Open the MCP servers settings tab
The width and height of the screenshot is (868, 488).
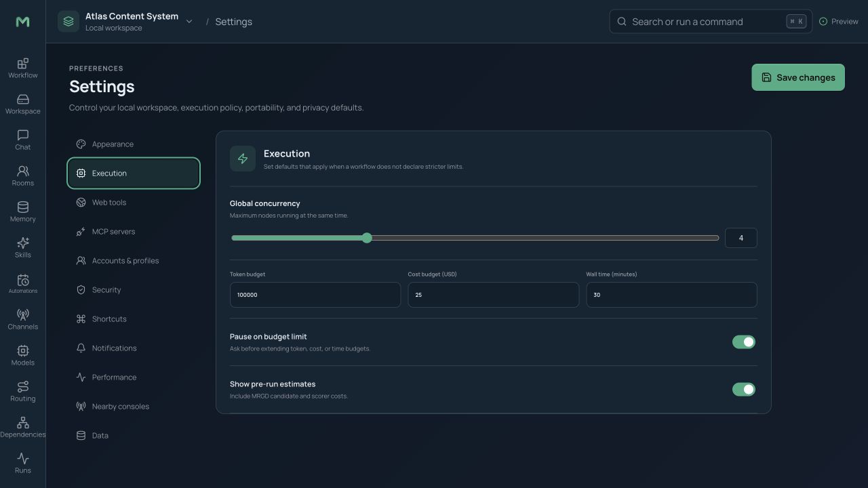pos(134,232)
